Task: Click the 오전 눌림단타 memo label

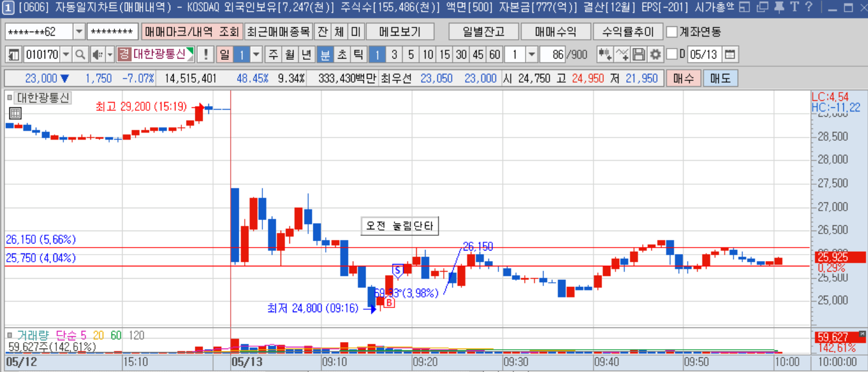Action: click(400, 226)
